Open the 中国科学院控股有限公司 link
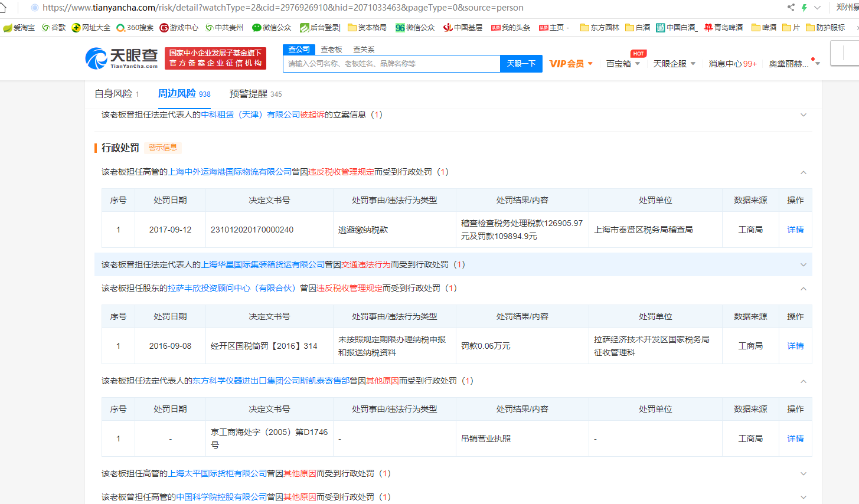This screenshot has width=859, height=504. pos(222,497)
